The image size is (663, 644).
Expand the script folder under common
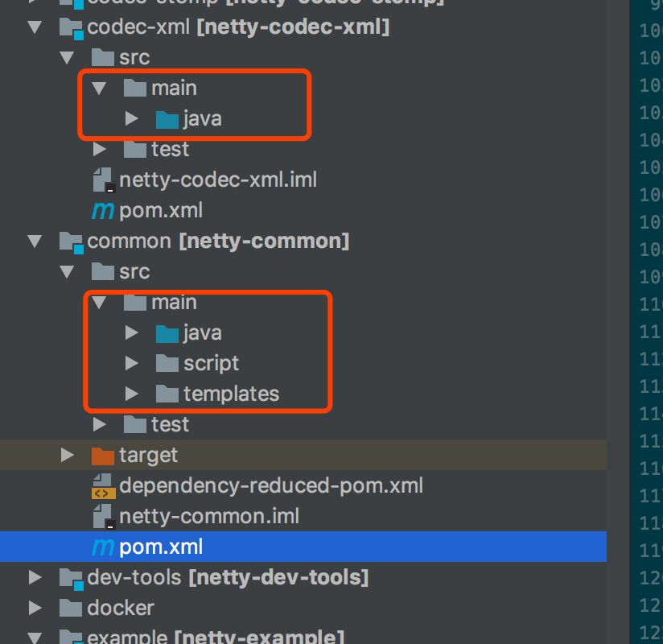click(132, 364)
